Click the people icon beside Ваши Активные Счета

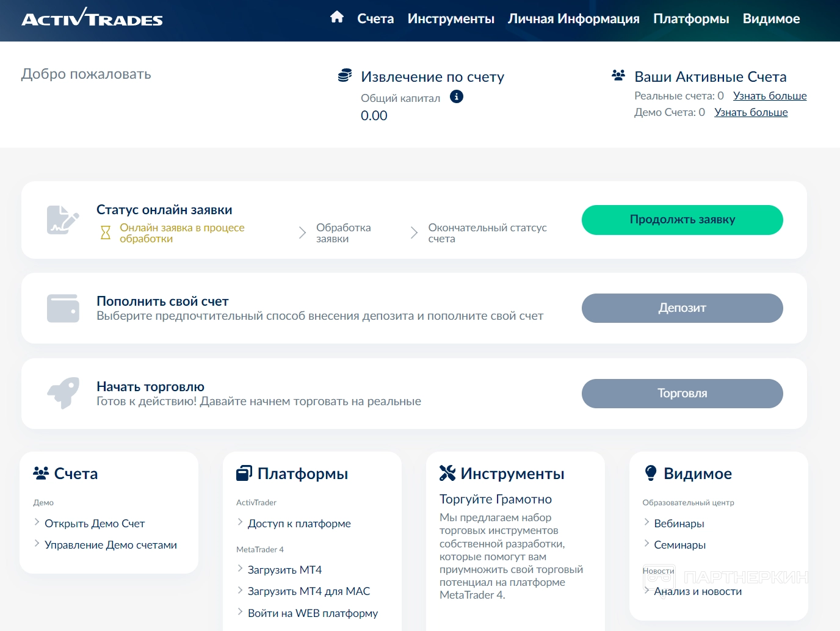618,76
